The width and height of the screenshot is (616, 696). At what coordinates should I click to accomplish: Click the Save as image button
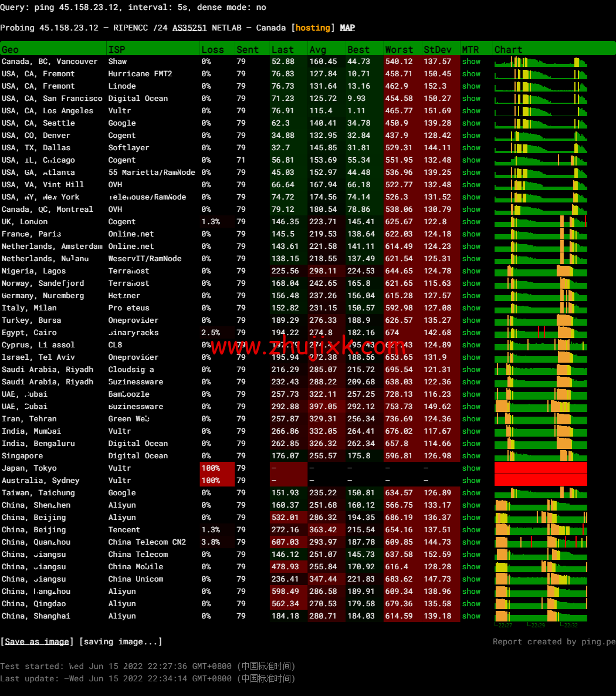click(37, 641)
